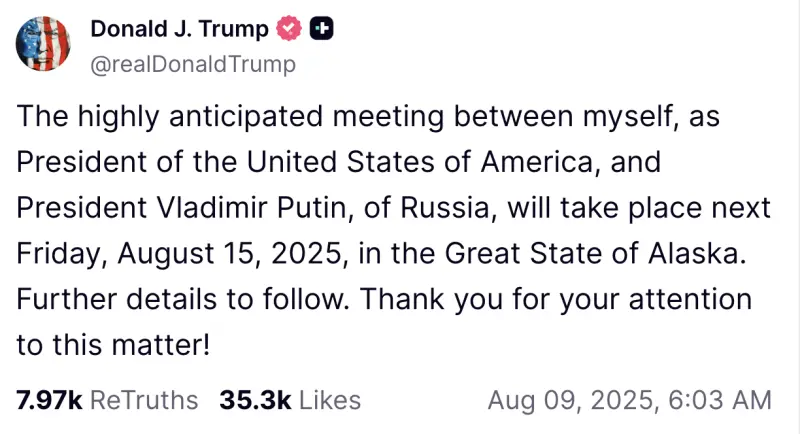Click the ReTruths label
The image size is (800, 434).
[144, 400]
